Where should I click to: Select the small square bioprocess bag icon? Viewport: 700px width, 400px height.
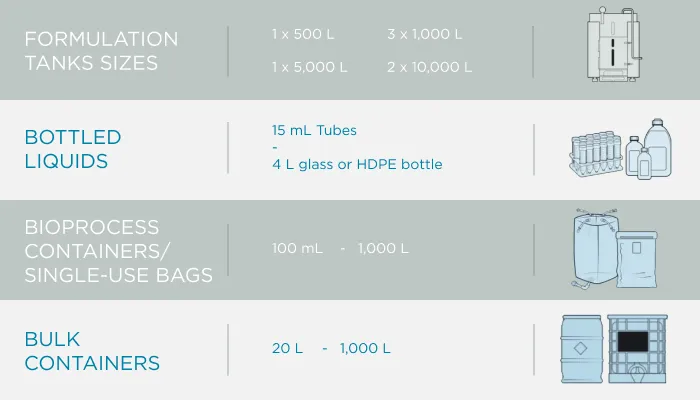coord(637,258)
